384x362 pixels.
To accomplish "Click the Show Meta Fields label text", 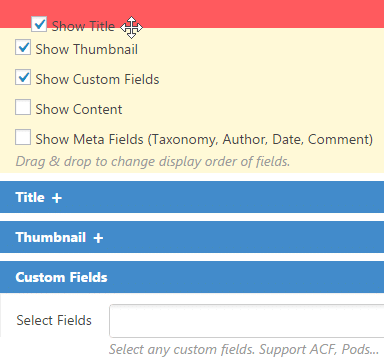I will pos(204,139).
